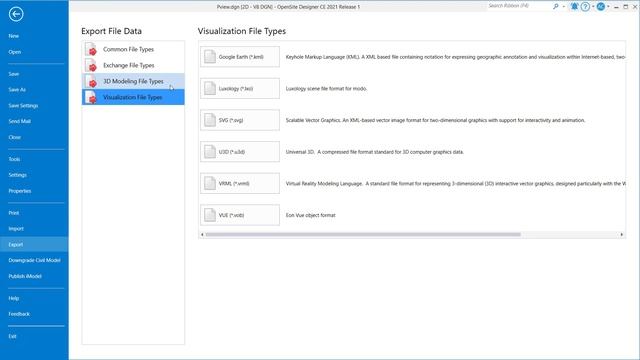Expand the user account dropdown arrow

[x=608, y=7]
